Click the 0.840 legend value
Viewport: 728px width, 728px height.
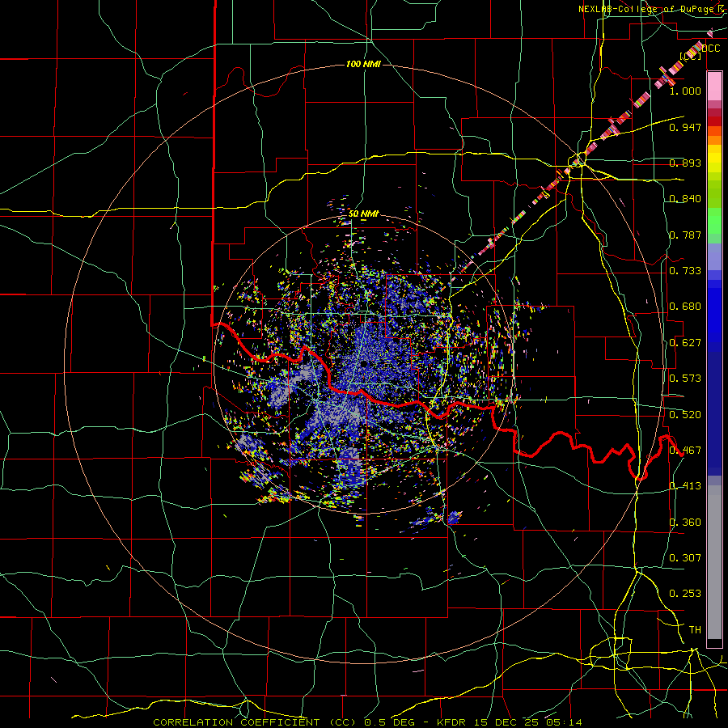(685, 199)
